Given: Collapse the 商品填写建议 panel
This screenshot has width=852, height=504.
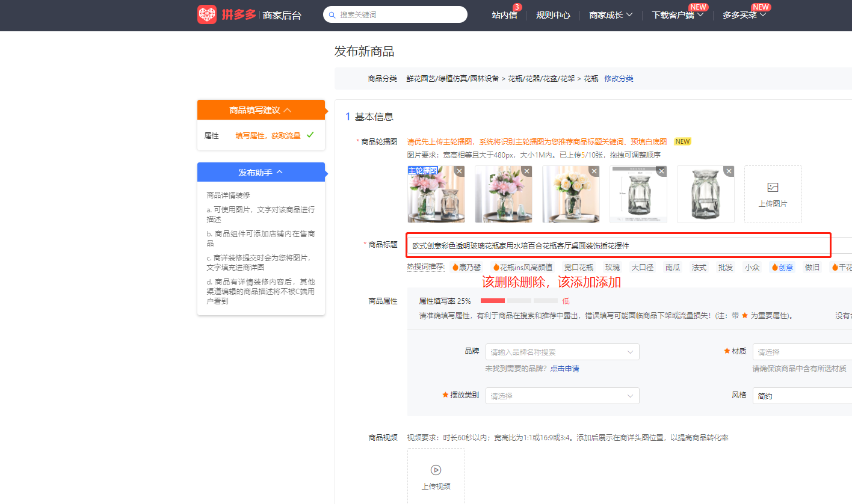Looking at the screenshot, I should point(261,110).
